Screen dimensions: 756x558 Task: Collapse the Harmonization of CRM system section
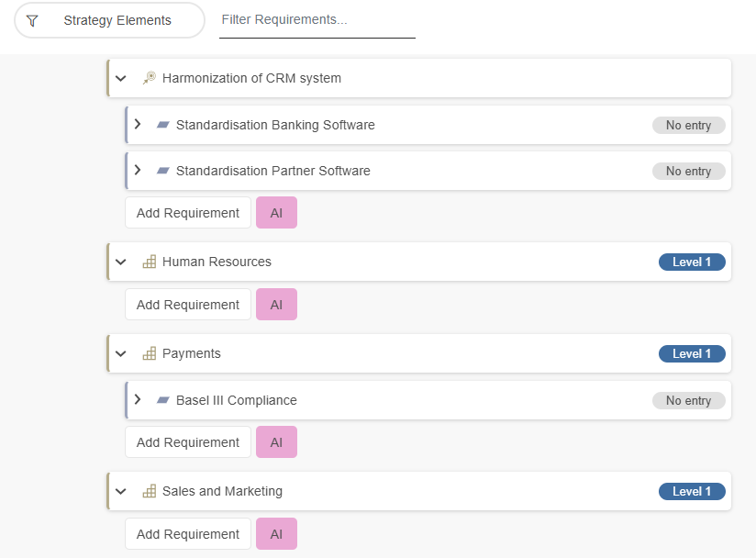(120, 78)
